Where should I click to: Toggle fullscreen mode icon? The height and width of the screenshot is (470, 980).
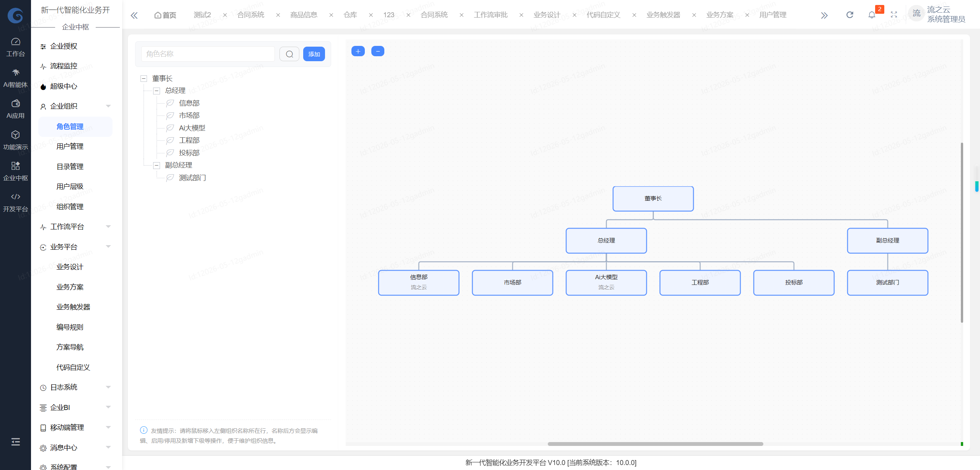click(894, 15)
